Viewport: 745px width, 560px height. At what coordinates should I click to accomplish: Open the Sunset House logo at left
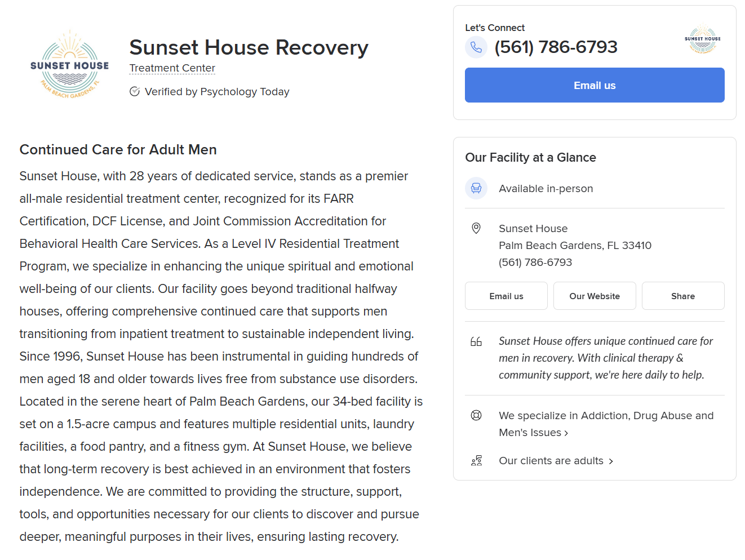click(x=70, y=65)
